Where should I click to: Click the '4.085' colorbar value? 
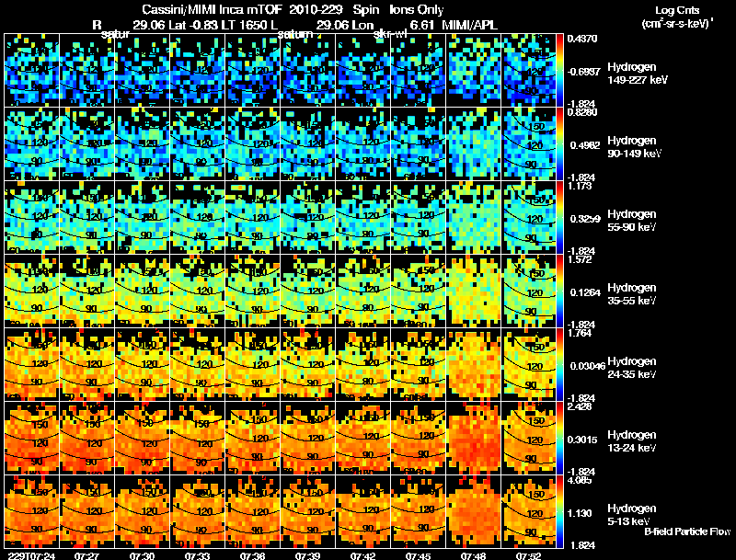click(x=580, y=480)
